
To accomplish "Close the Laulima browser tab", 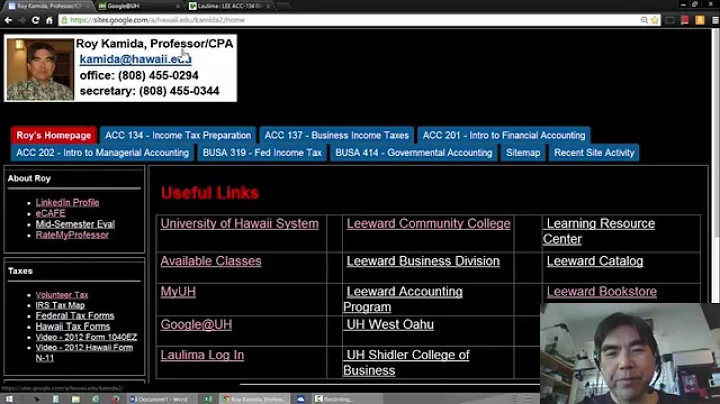I will [x=268, y=6].
